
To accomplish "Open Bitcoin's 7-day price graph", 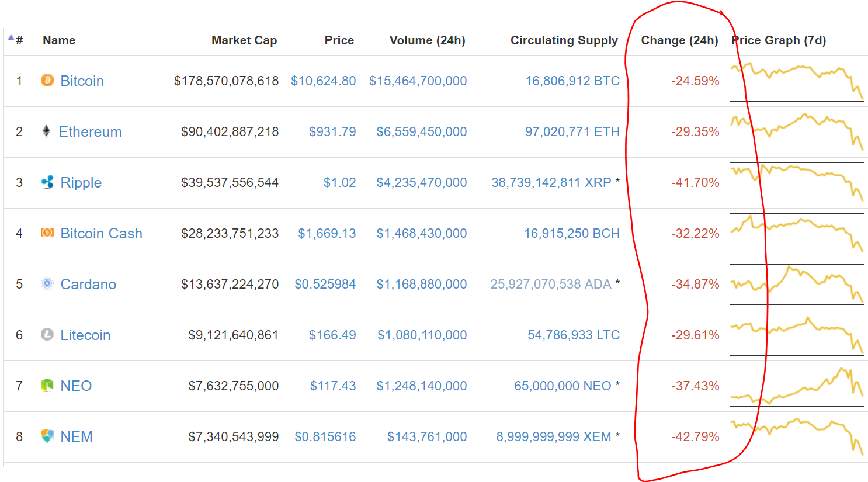I will pyautogui.click(x=797, y=81).
